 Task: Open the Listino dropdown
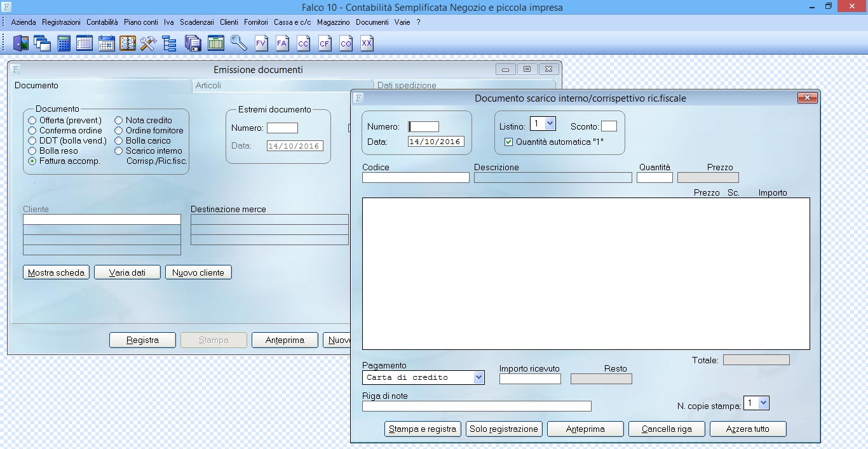coord(550,123)
